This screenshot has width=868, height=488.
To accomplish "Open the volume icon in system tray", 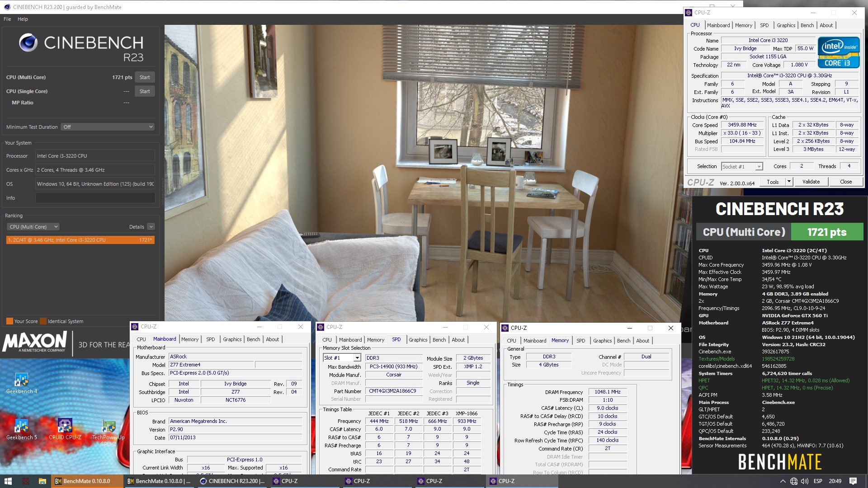I will (x=805, y=481).
